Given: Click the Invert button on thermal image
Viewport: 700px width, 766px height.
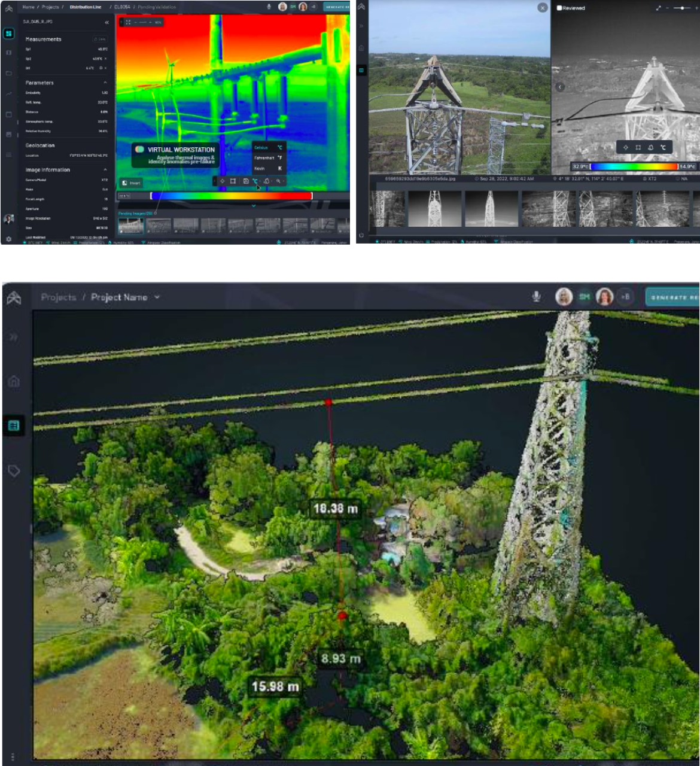Looking at the screenshot, I should click(131, 183).
